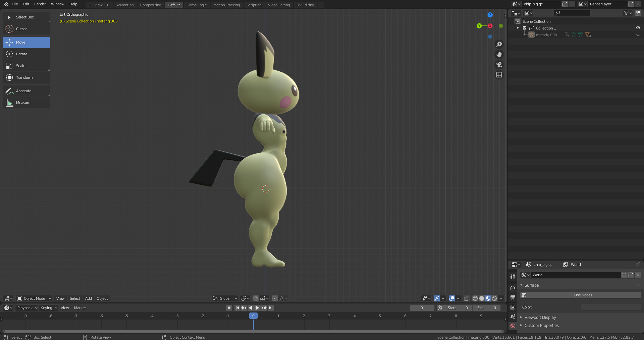Open the File menu
644x340 pixels.
15,4
